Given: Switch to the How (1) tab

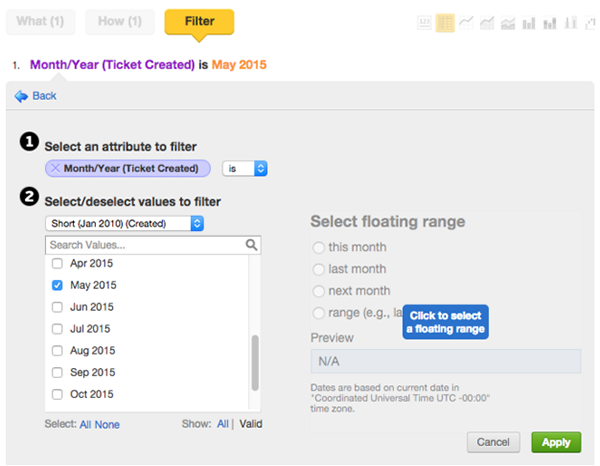Looking at the screenshot, I should (120, 21).
